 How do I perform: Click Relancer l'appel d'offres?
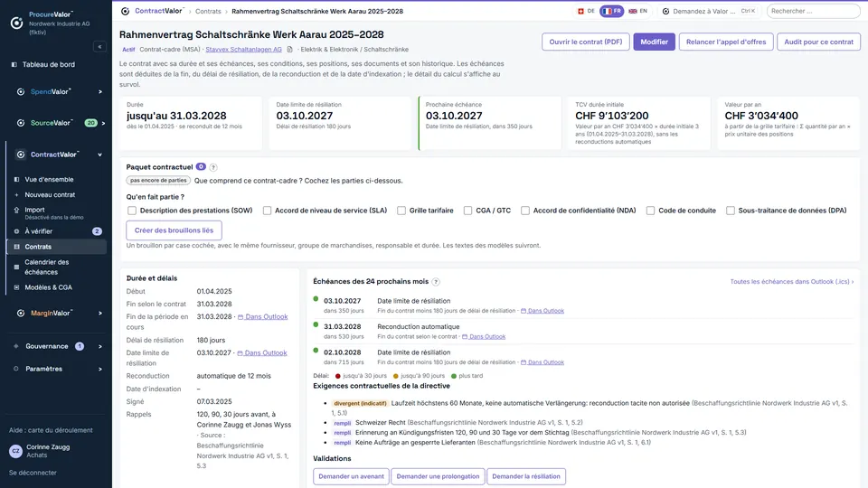click(x=726, y=42)
